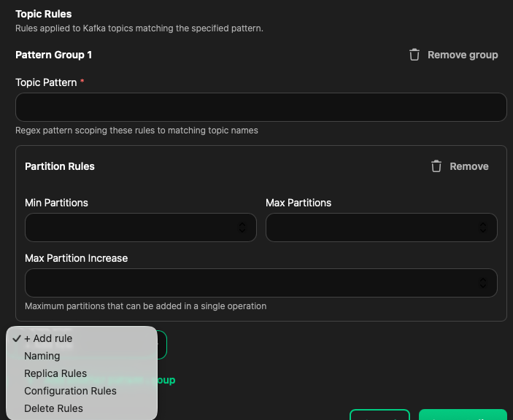This screenshot has height=420, width=513.
Task: Click the Partition Rules heading text
Action: [x=60, y=166]
